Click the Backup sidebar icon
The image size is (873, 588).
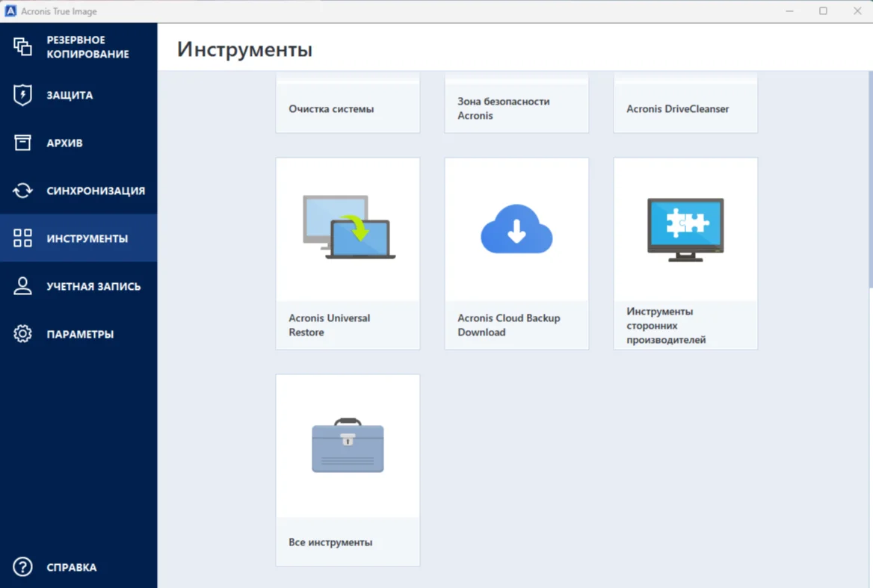pos(22,46)
